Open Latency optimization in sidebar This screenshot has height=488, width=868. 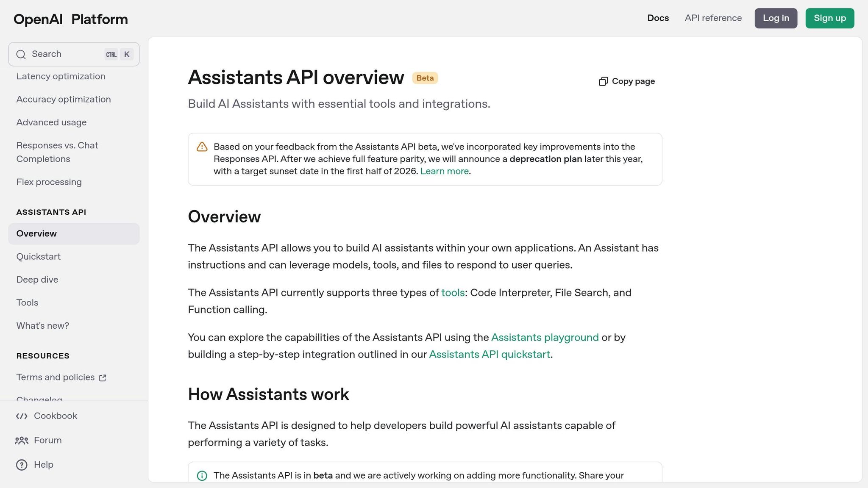click(61, 76)
